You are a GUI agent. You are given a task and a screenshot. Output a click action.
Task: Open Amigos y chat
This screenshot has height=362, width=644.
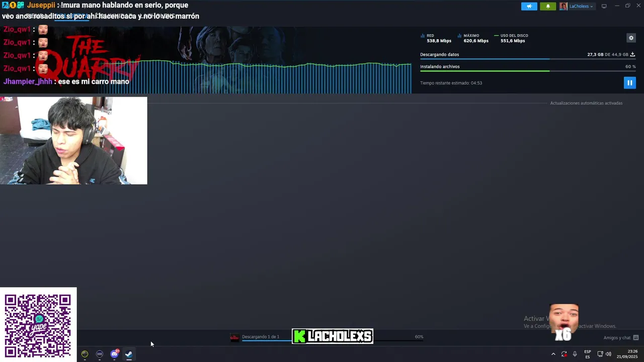617,338
